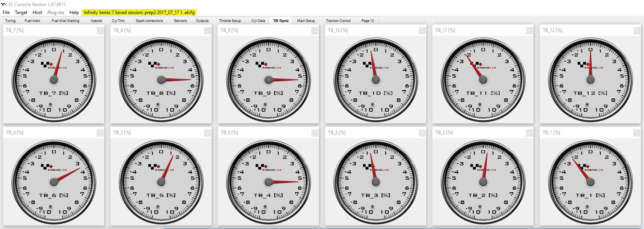Image resolution: width=644 pixels, height=229 pixels.
Task: Click the corner button on TB_7 panel
Action: [x=100, y=31]
